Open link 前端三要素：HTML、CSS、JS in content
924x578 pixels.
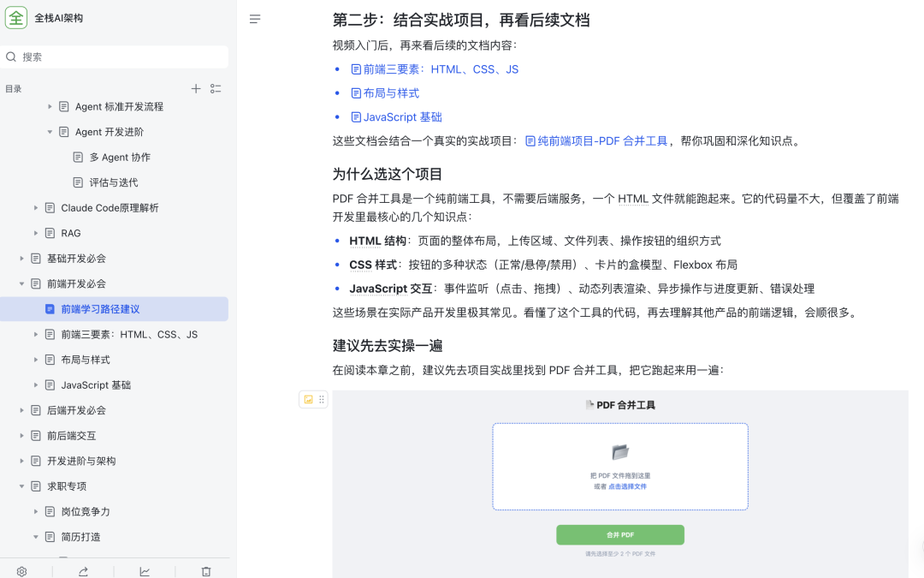point(441,69)
